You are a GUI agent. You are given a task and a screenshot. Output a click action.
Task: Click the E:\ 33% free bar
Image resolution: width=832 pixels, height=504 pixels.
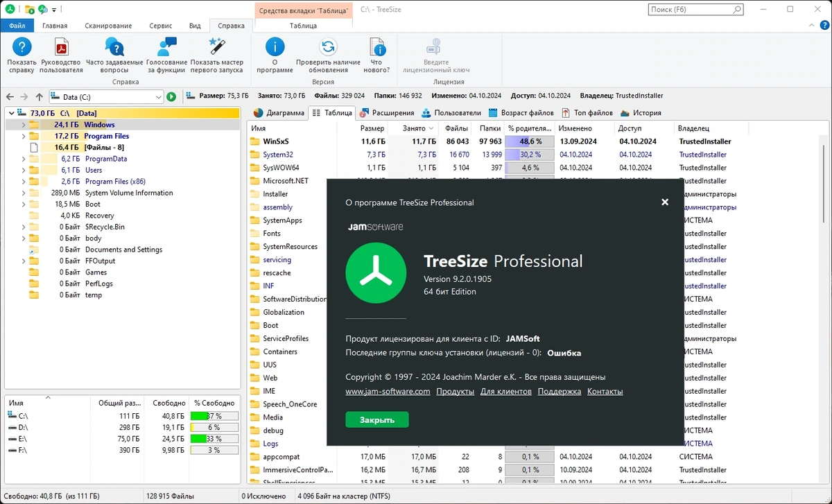point(214,439)
